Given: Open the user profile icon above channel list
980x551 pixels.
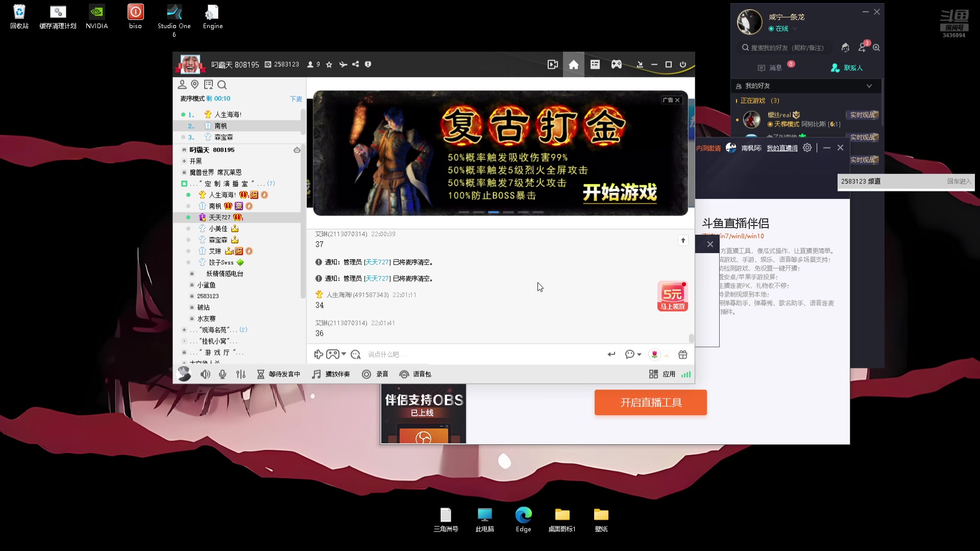Looking at the screenshot, I should click(182, 85).
